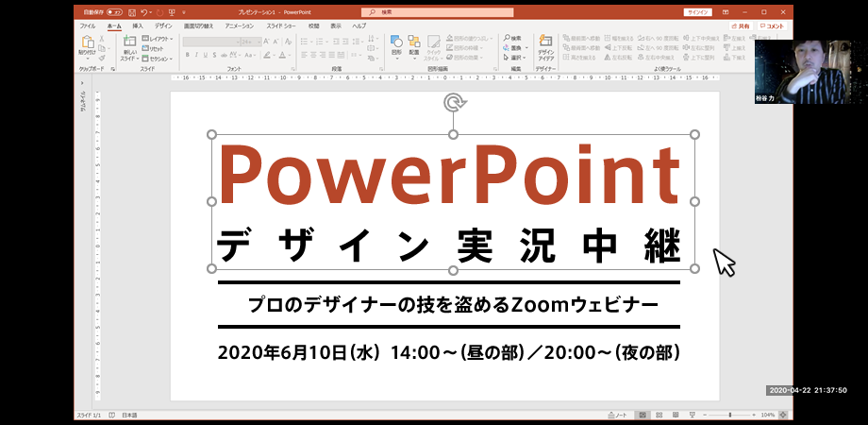Align text left in paragraph group

point(304,55)
